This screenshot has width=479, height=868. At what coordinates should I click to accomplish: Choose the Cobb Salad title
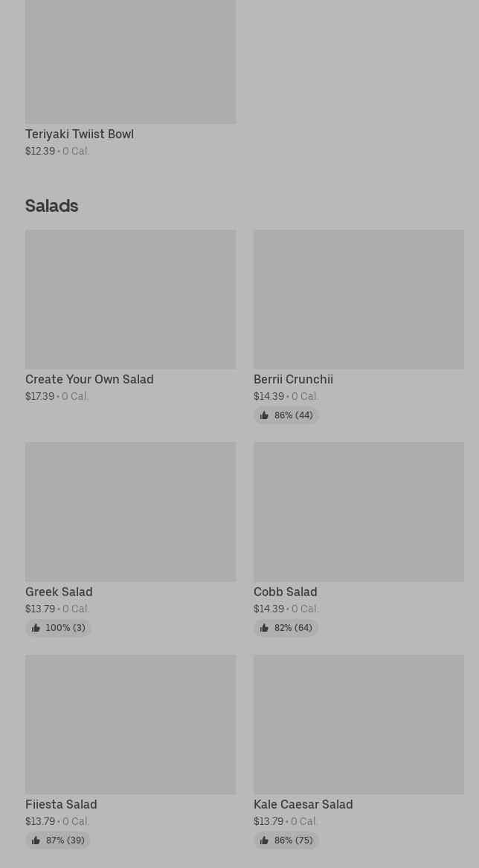click(x=285, y=592)
